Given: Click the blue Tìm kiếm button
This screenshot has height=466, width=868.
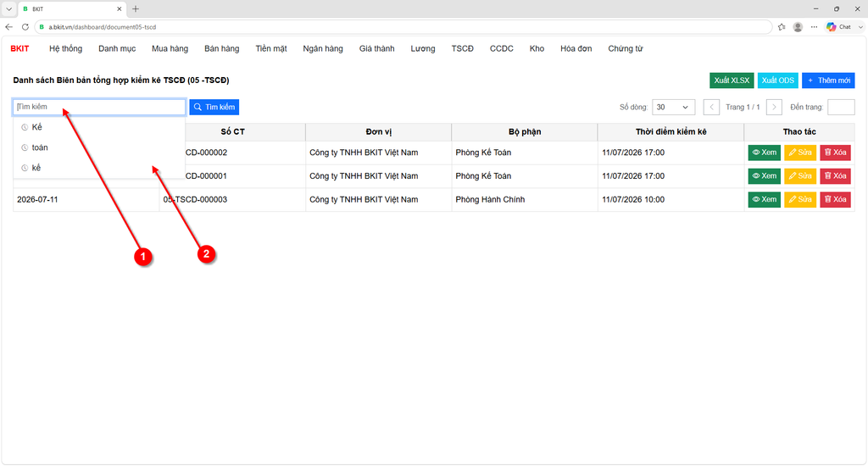Looking at the screenshot, I should click(214, 107).
